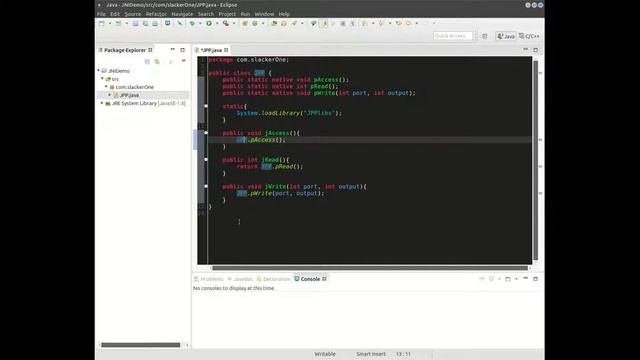Screen dimensions: 640x360
Task: Click the Save All toolbar icon
Action: (145, 24)
